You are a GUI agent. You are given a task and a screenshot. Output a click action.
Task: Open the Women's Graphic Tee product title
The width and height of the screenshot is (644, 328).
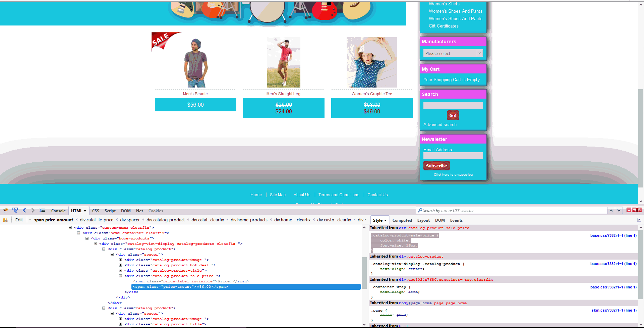[x=372, y=94]
